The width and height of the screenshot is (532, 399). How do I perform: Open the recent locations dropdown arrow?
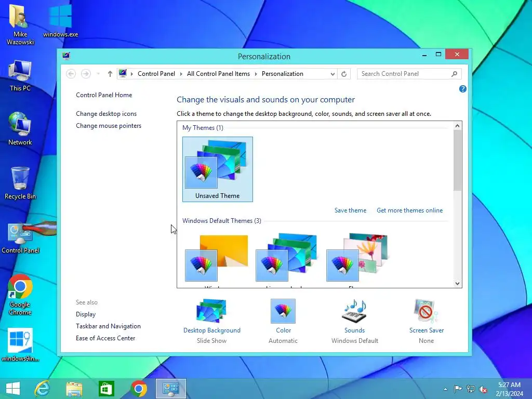coord(98,74)
